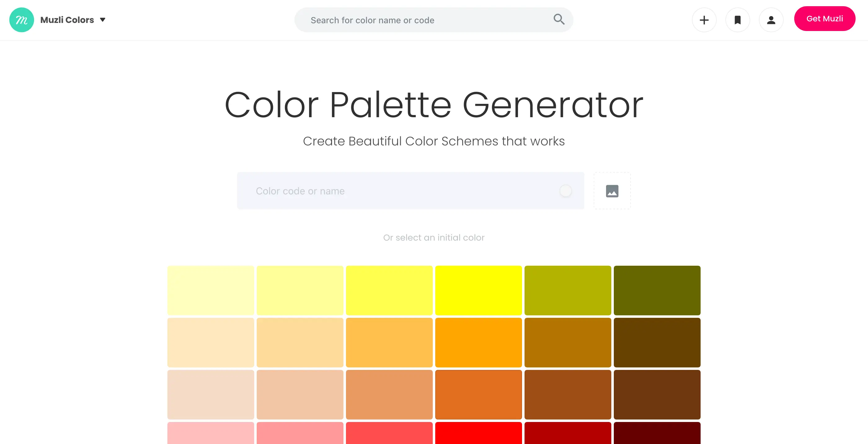The image size is (868, 444).
Task: Open the Muzli Colors menu label
Action: click(x=67, y=20)
